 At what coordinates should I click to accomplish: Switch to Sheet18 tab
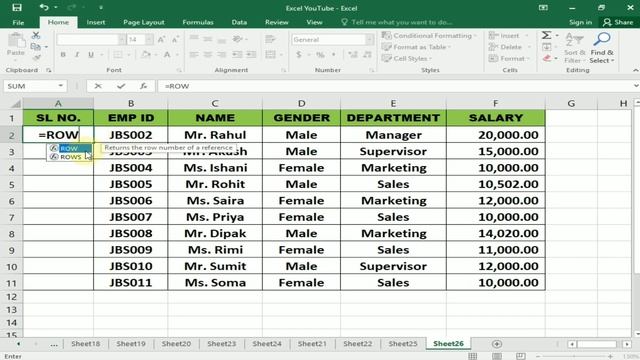85,344
